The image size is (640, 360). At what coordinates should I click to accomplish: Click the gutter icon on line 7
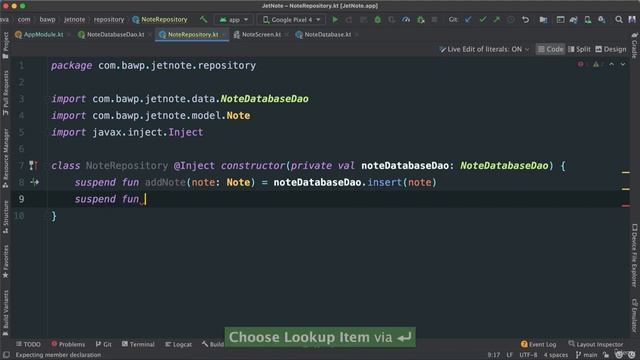(33, 165)
